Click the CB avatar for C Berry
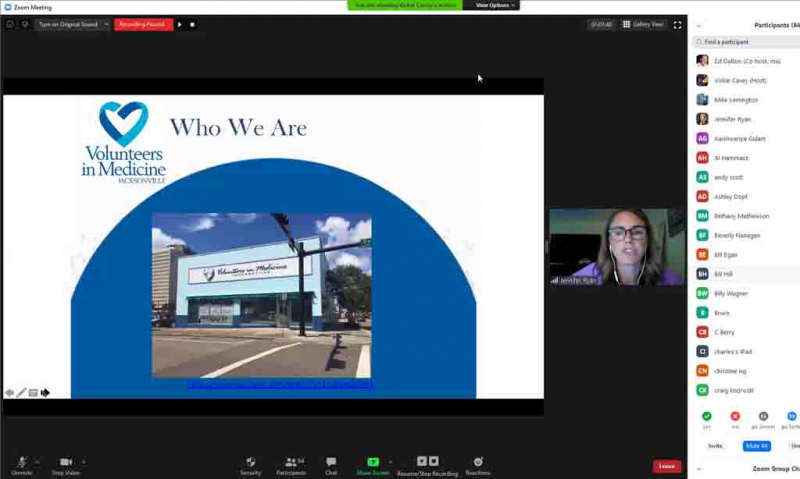 pyautogui.click(x=702, y=332)
